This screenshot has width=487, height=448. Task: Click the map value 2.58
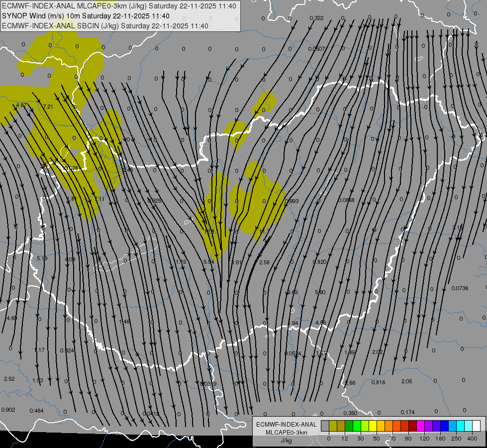coord(264,262)
